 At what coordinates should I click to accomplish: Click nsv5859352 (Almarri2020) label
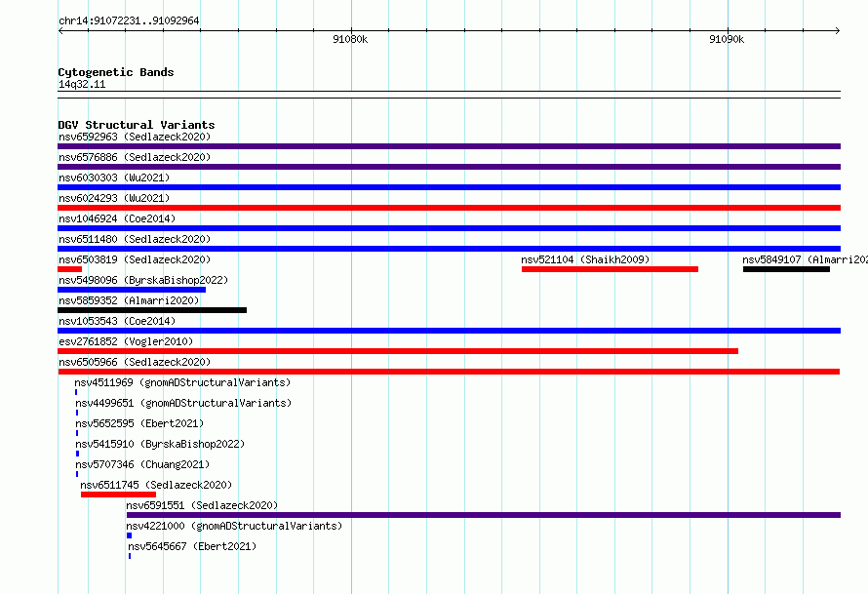129,300
